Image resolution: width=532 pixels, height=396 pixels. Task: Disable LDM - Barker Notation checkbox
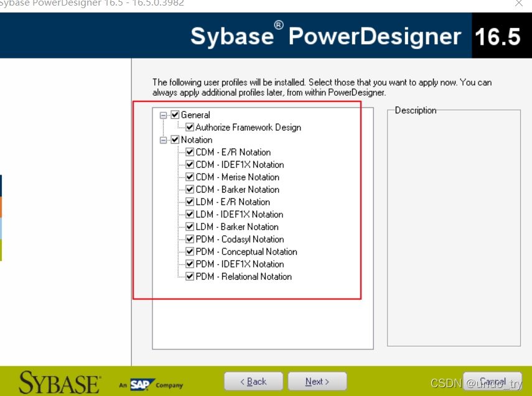pyautogui.click(x=190, y=226)
